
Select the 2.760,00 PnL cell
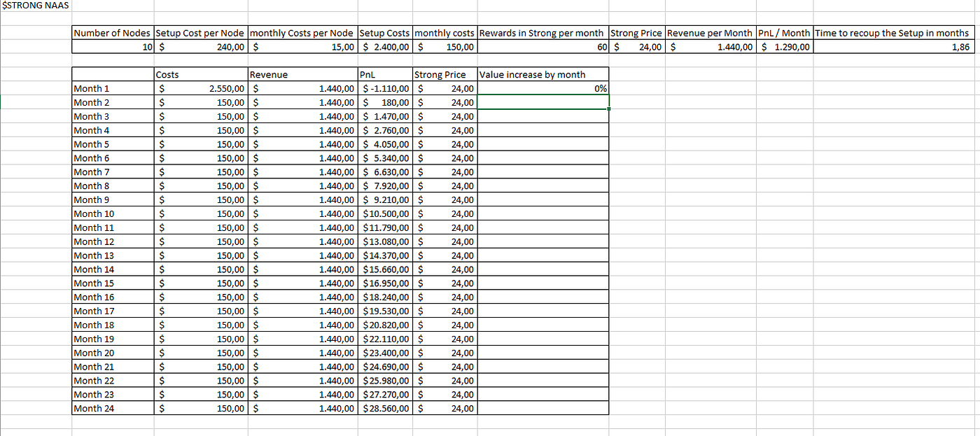tap(385, 130)
